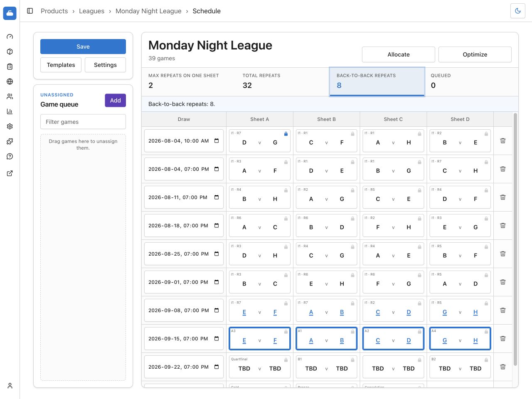532x399 pixels.
Task: Toggle the lock on game B v E
Action: (486, 134)
